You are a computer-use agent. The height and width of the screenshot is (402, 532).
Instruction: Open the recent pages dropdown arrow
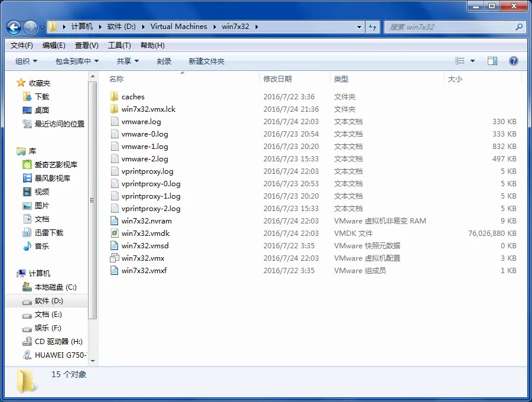click(42, 28)
